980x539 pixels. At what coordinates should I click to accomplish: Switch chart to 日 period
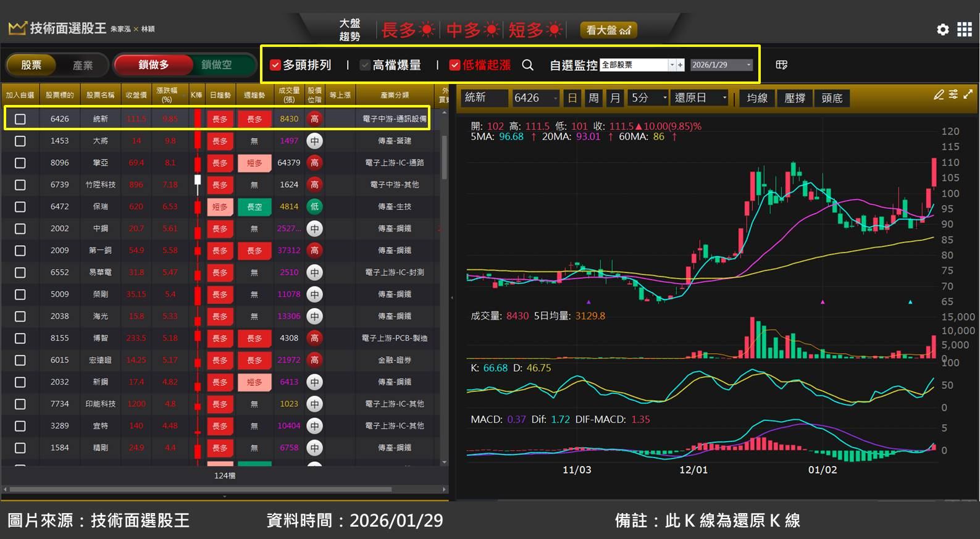point(572,98)
